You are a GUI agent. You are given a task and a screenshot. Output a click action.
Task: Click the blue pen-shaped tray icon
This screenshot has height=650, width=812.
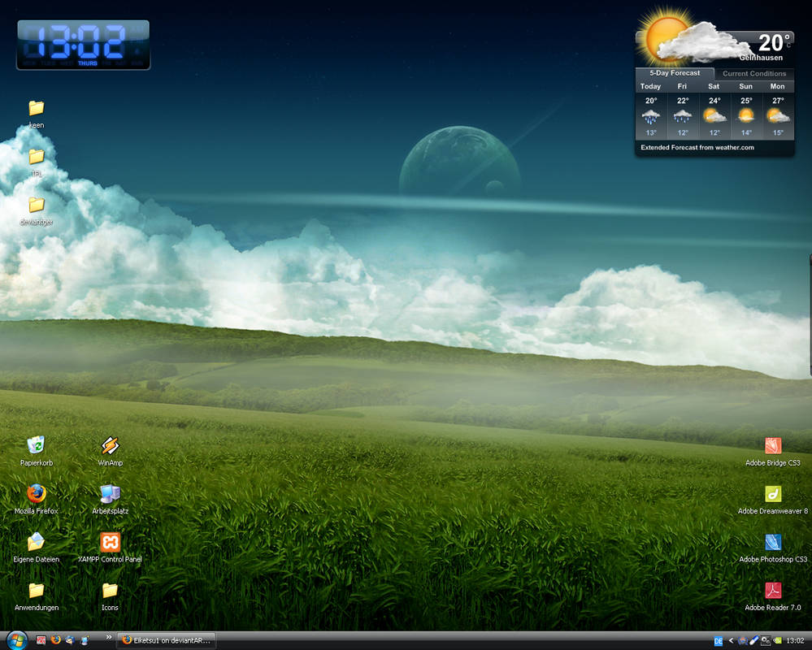[x=754, y=641]
